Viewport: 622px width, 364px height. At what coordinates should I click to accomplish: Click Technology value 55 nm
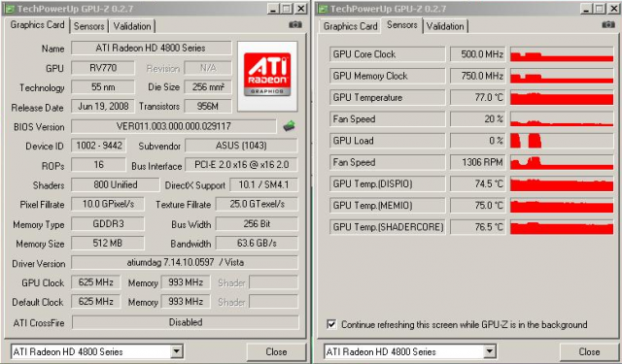tap(103, 86)
